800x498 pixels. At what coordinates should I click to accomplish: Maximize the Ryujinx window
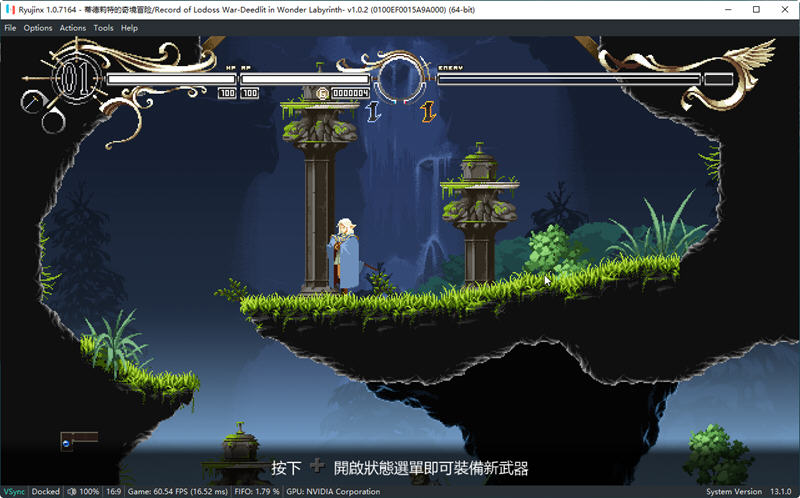[756, 9]
